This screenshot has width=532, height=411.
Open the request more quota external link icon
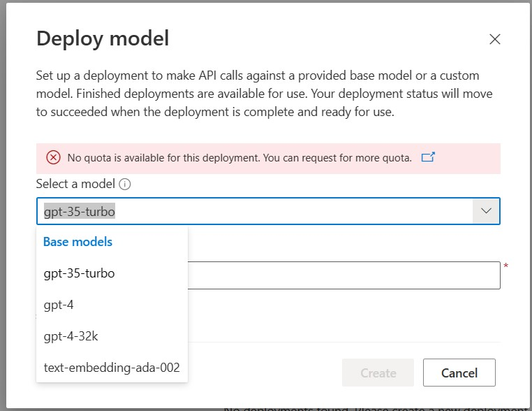pyautogui.click(x=429, y=157)
